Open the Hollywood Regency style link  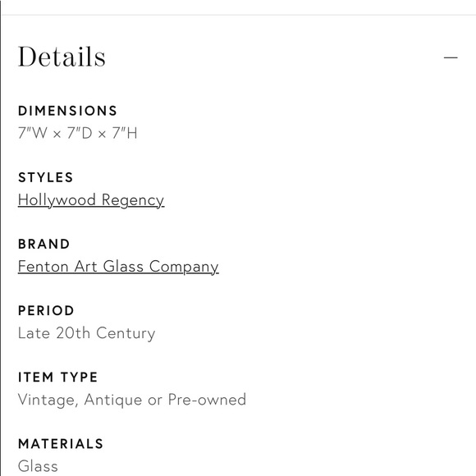(91, 200)
